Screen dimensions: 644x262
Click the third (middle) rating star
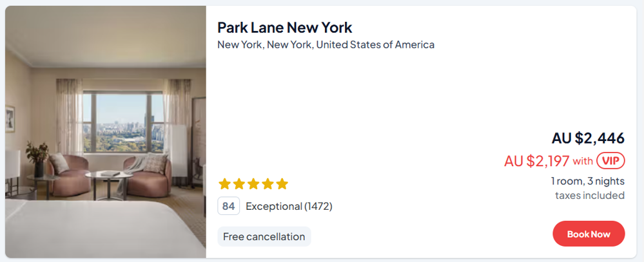253,184
